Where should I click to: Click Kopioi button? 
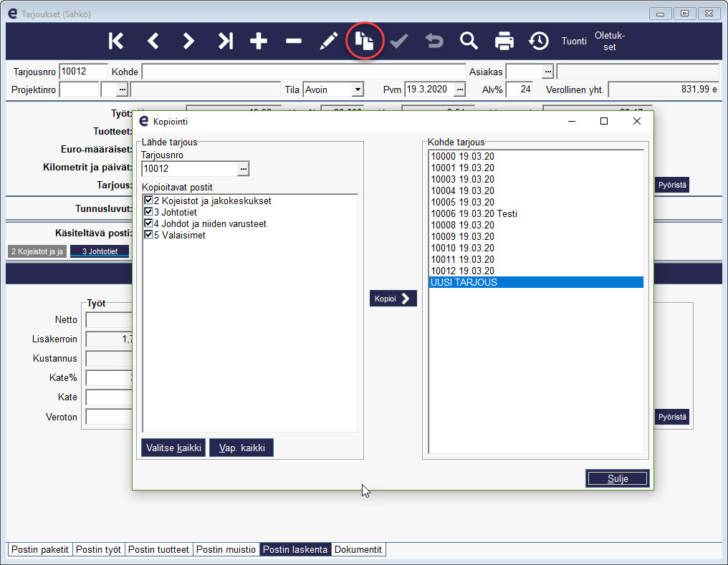click(393, 299)
